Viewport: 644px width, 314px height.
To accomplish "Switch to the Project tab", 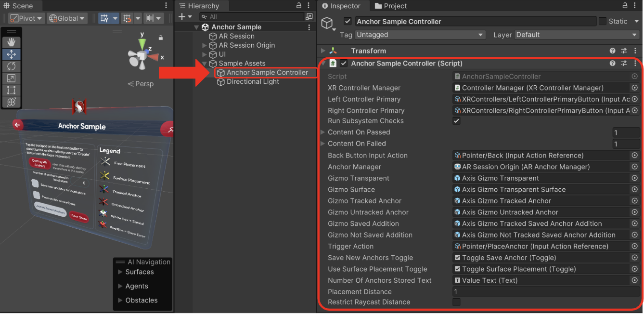I will point(390,6).
